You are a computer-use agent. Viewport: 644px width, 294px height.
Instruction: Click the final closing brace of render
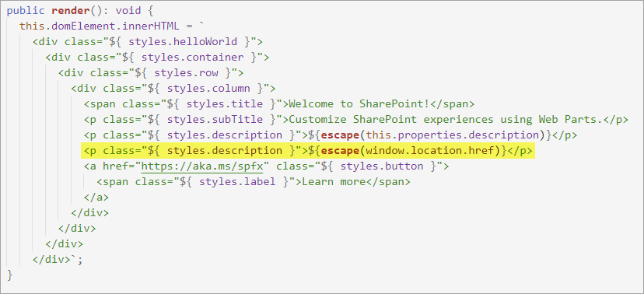(x=10, y=275)
